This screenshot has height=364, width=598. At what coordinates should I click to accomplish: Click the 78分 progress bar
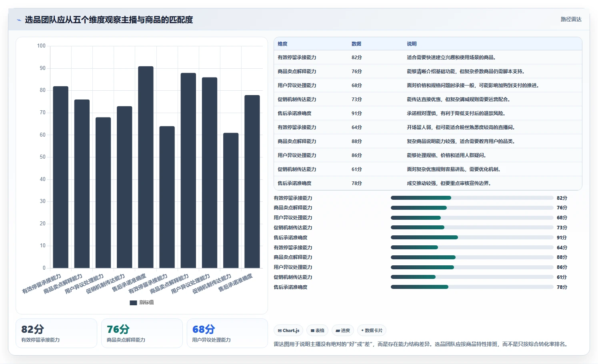tap(472, 287)
